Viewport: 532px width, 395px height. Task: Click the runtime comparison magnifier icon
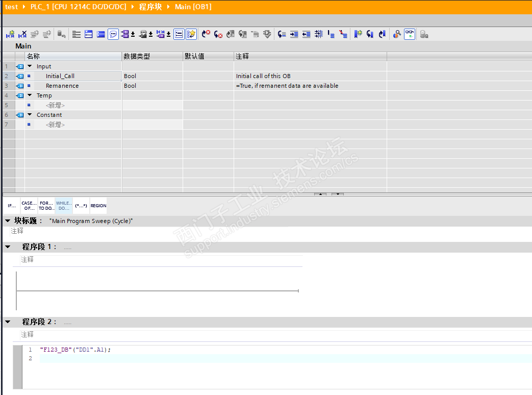pos(397,34)
